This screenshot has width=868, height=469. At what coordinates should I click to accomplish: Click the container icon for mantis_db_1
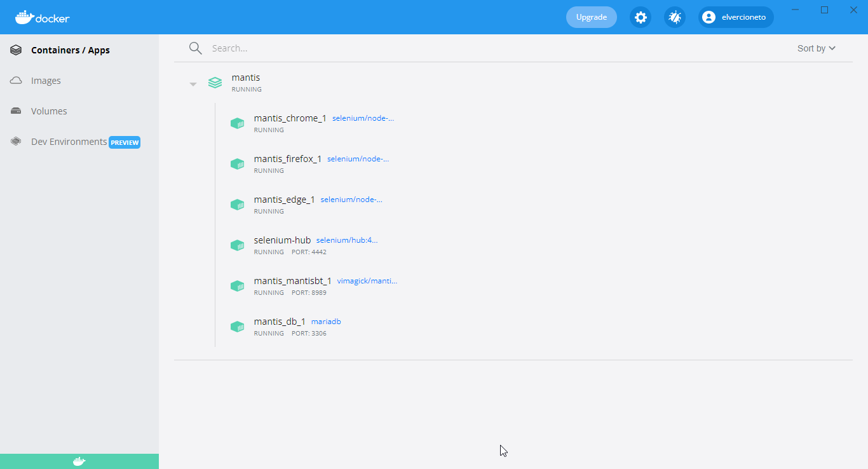click(x=238, y=327)
